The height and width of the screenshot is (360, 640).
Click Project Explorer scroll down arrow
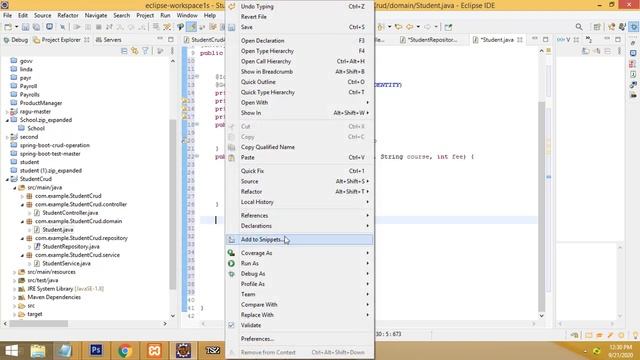pyautogui.click(x=173, y=316)
